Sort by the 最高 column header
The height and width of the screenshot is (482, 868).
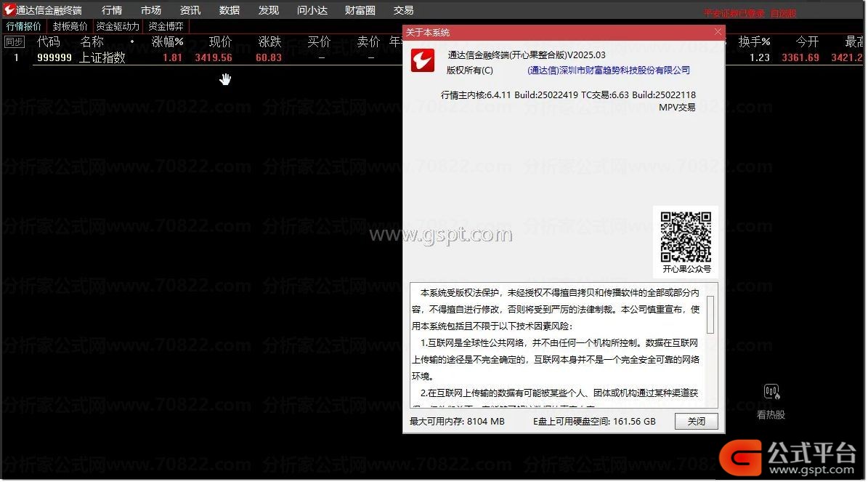click(x=853, y=41)
